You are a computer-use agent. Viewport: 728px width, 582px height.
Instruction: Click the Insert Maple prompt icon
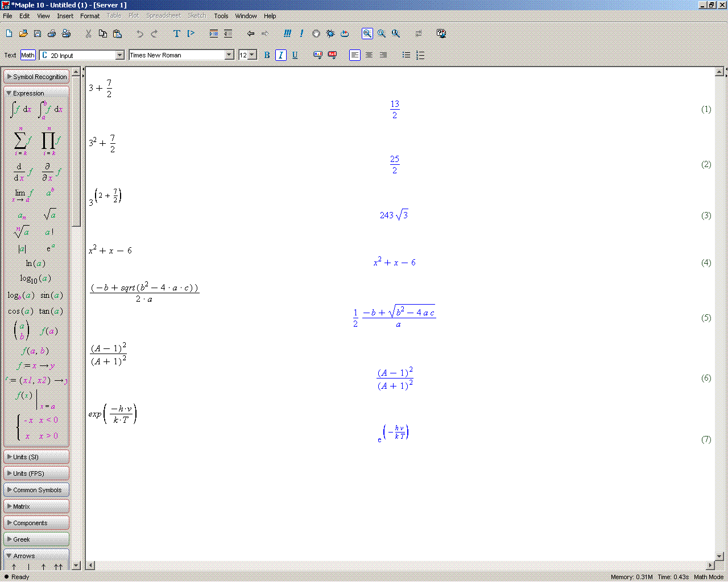191,34
